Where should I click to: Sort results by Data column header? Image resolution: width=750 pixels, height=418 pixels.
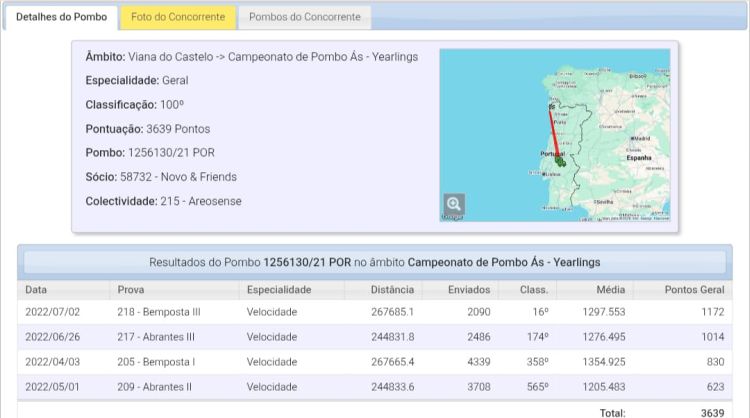[x=37, y=290]
